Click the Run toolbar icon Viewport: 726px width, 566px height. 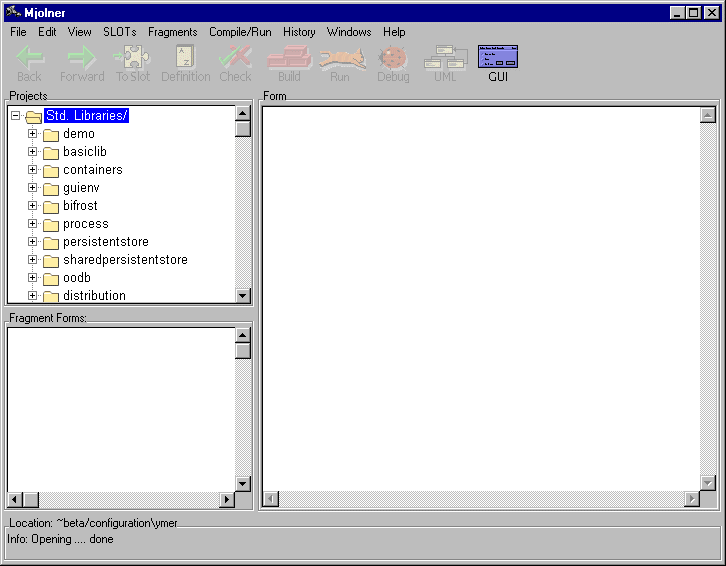click(340, 58)
